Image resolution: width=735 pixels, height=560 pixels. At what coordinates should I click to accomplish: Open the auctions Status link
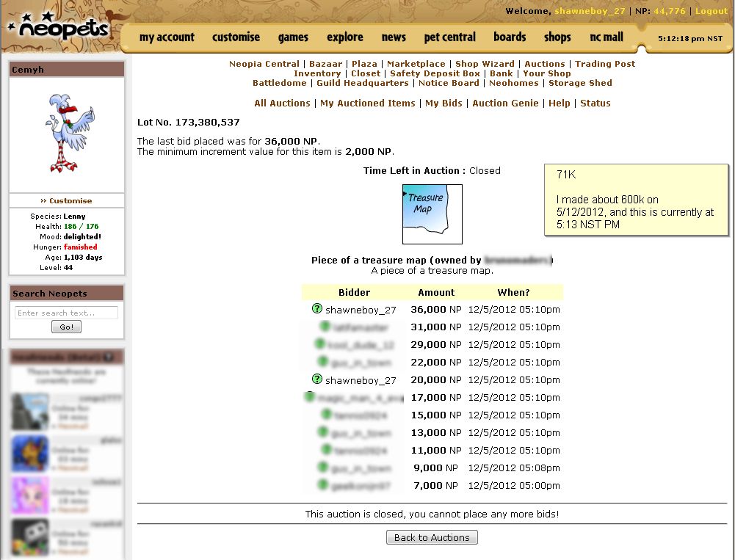(595, 103)
